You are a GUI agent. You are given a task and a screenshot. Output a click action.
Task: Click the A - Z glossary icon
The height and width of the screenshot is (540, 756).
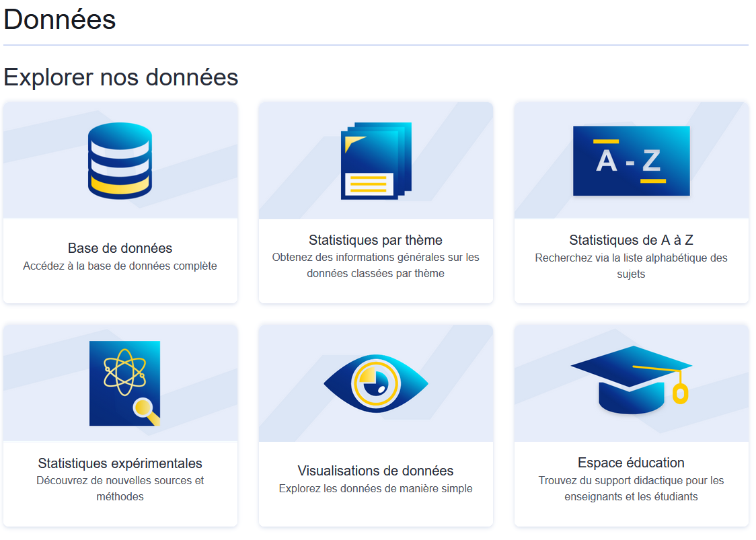point(631,161)
